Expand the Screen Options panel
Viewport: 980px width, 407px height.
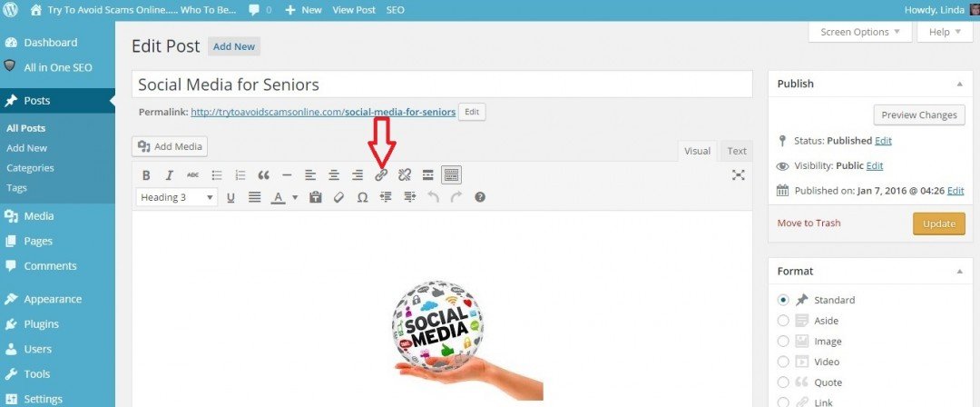(x=860, y=32)
